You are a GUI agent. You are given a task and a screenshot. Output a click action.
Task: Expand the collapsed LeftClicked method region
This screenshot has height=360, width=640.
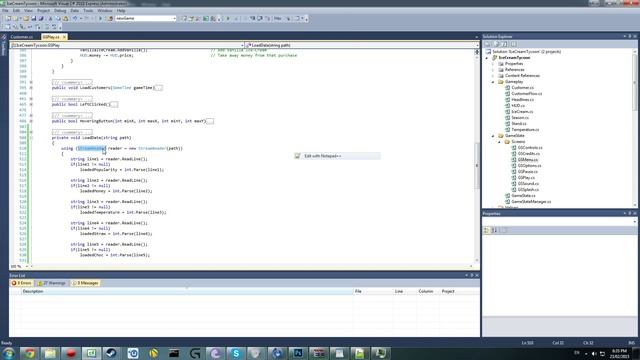click(31, 104)
